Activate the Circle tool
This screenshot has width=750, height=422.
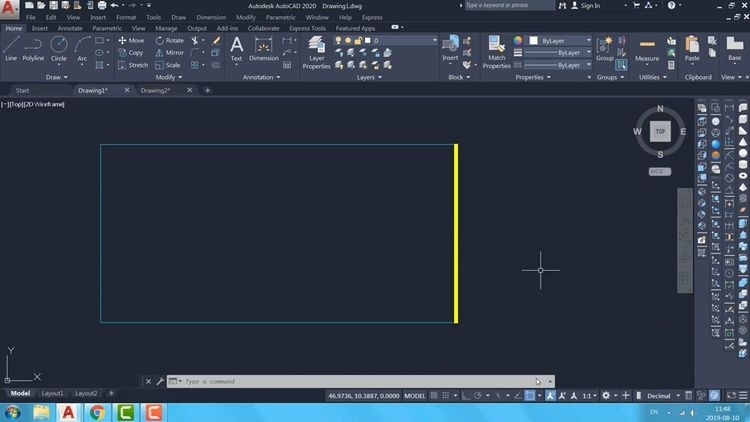coord(59,48)
